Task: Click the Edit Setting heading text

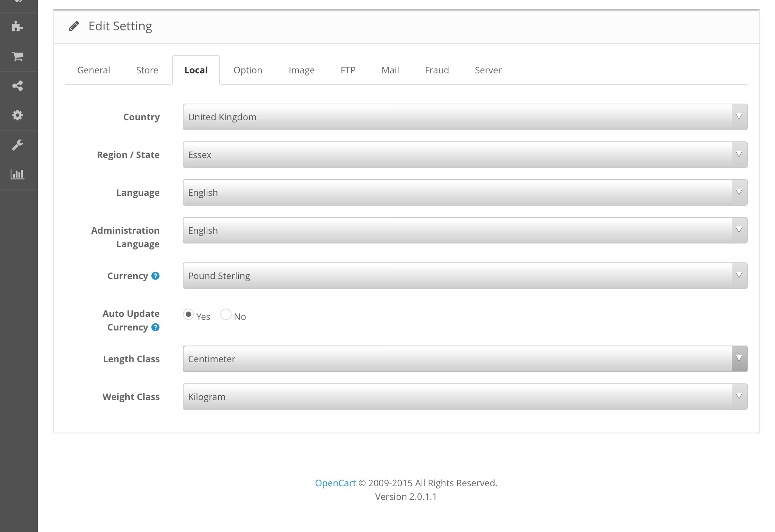Action: 120,26
